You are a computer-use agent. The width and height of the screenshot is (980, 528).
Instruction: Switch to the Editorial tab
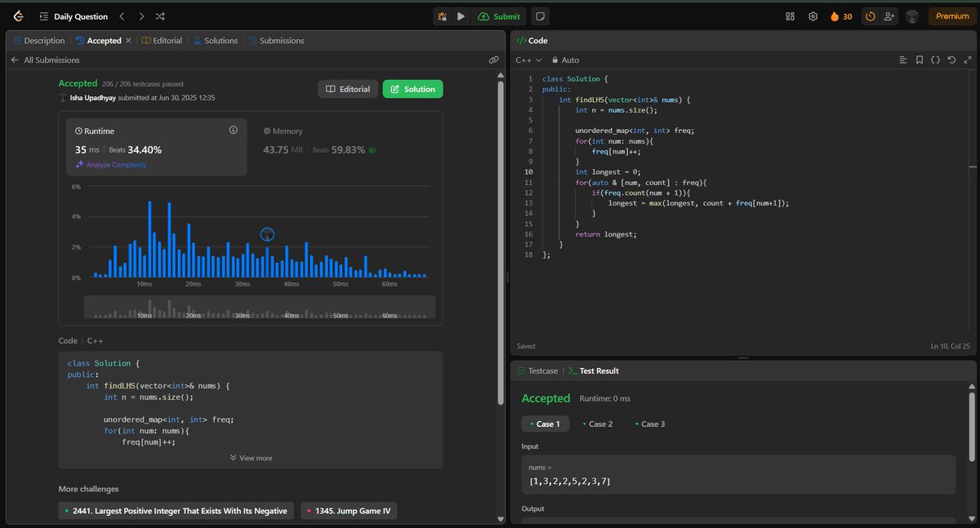pos(162,40)
